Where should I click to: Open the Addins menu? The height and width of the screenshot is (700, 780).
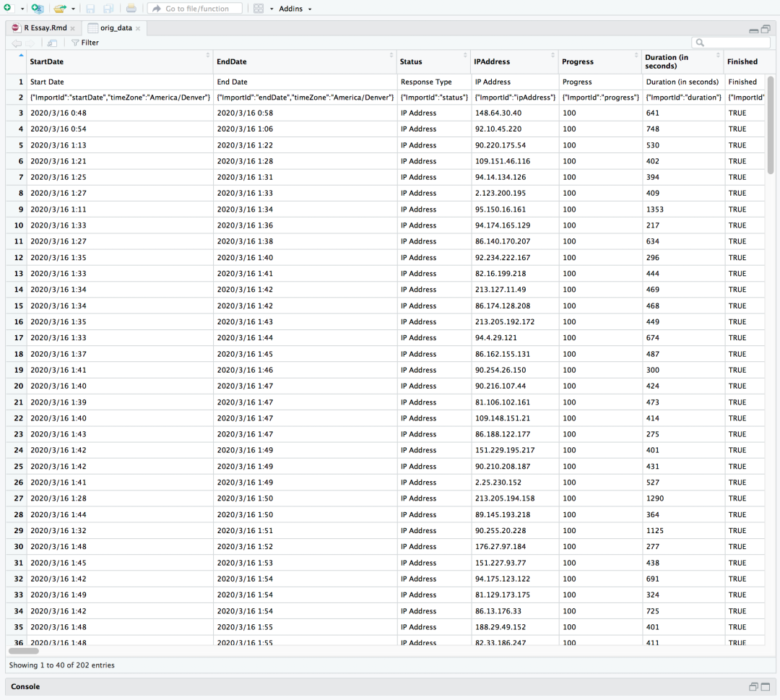coord(295,9)
